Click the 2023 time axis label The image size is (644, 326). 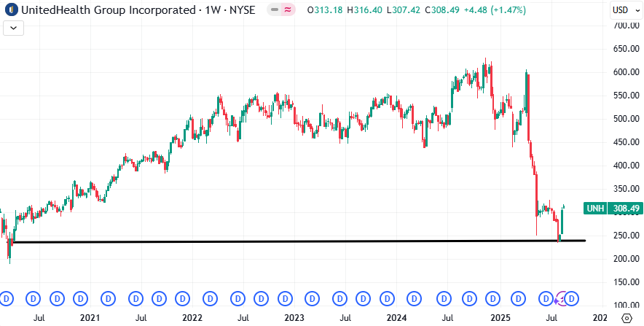(294, 318)
